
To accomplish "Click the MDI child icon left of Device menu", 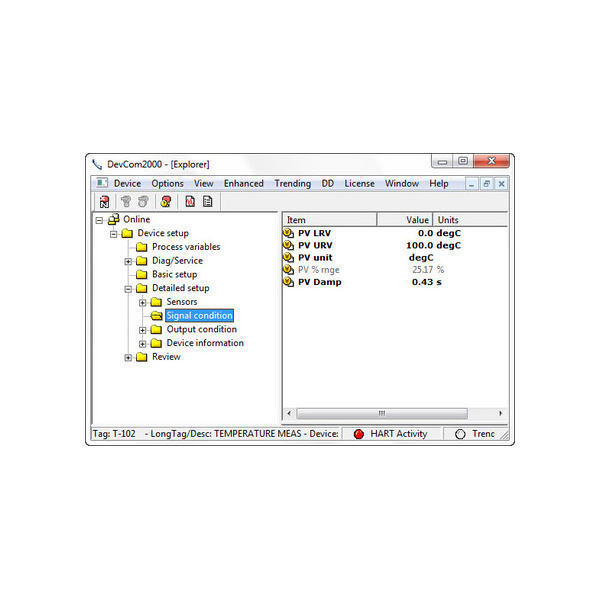I will pyautogui.click(x=102, y=183).
